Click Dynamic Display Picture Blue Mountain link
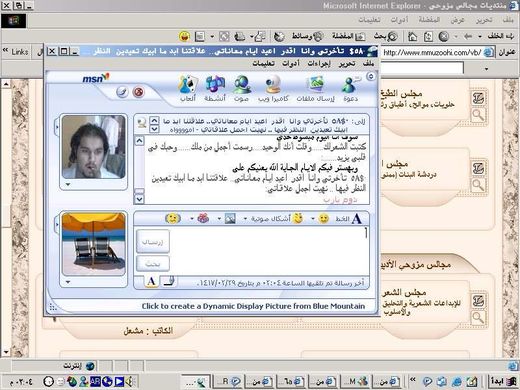 click(253, 306)
